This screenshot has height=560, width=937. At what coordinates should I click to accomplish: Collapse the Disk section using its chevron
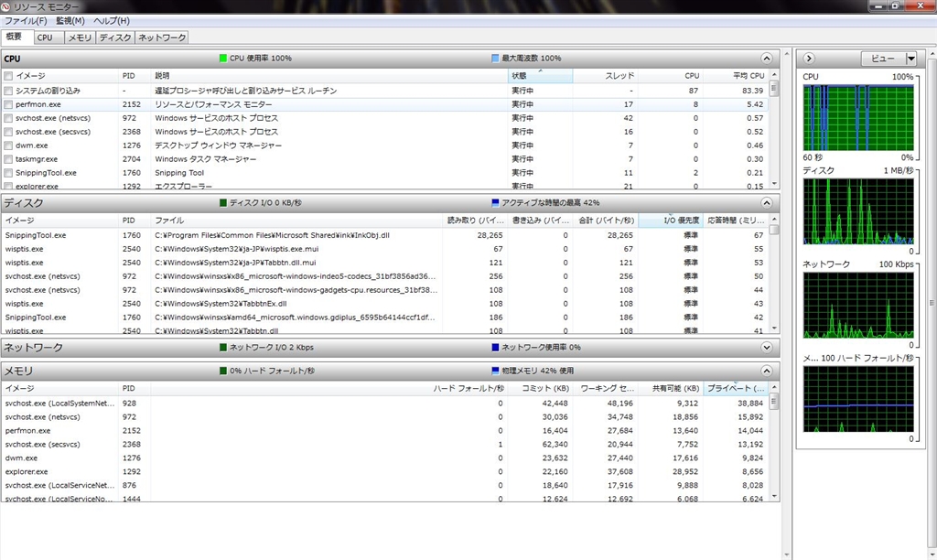pyautogui.click(x=767, y=203)
